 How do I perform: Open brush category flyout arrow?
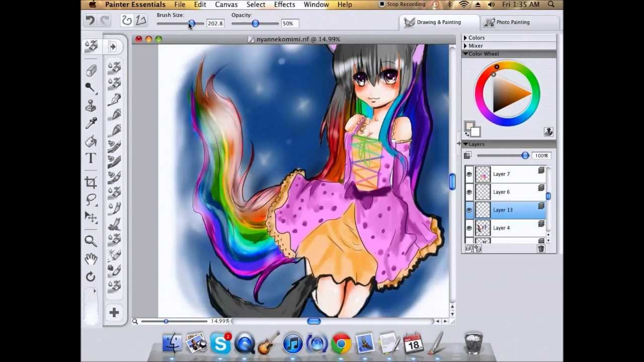tap(113, 46)
